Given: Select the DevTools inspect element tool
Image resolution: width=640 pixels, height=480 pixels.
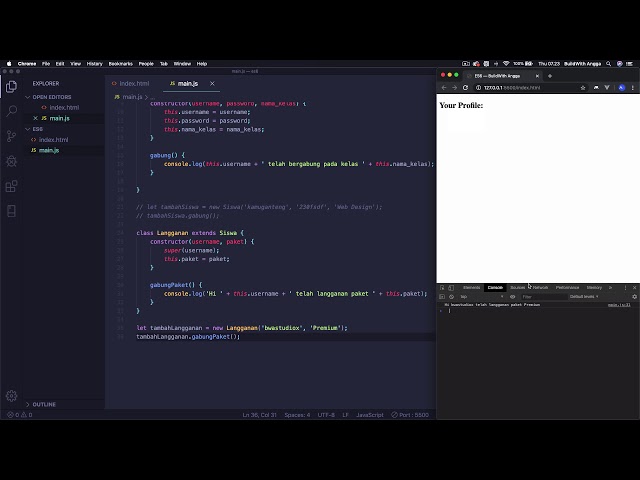Looking at the screenshot, I should point(442,288).
